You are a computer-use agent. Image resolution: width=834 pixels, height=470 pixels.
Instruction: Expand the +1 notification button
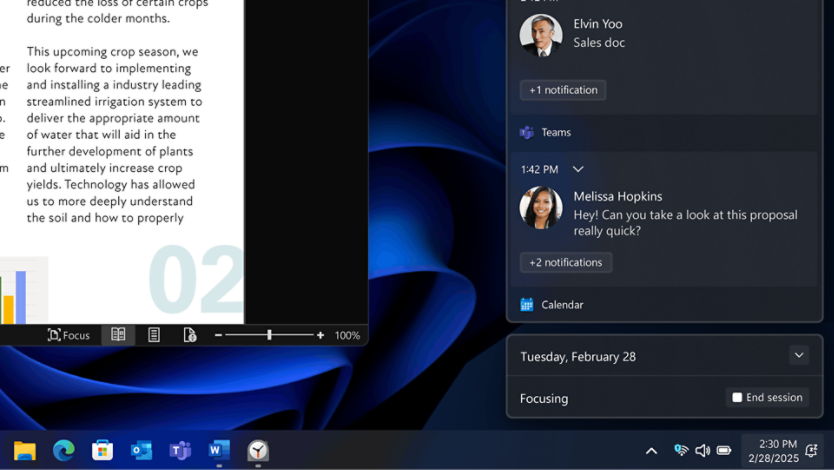(x=563, y=90)
